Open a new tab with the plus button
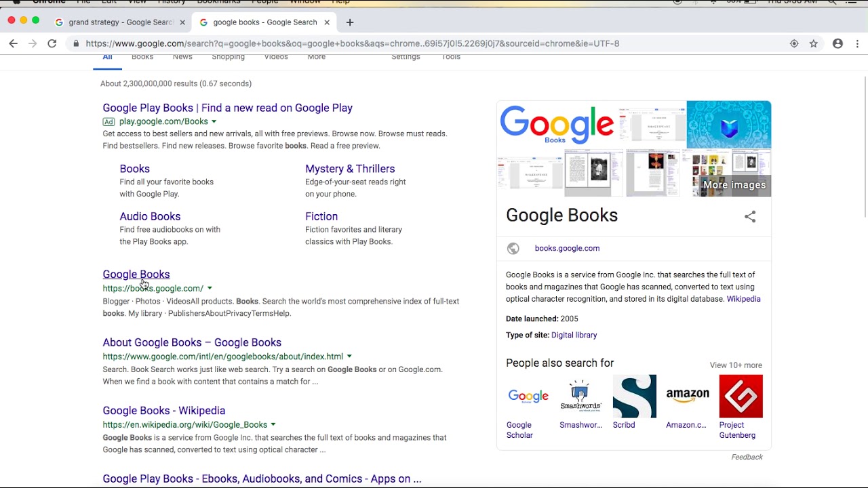The width and height of the screenshot is (868, 488). point(350,22)
